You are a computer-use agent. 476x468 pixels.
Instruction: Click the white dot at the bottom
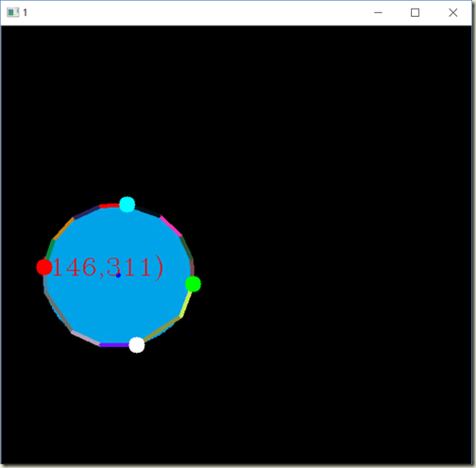pyautogui.click(x=137, y=345)
